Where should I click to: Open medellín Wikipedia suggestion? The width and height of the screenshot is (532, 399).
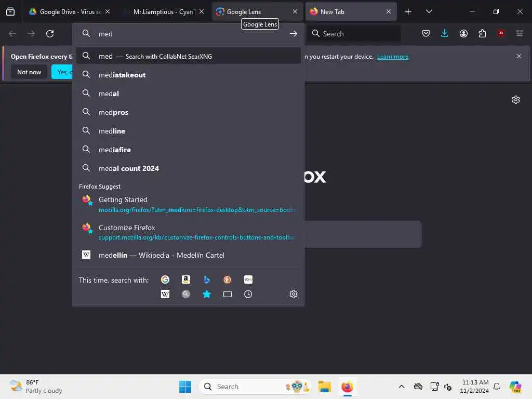tap(188, 255)
